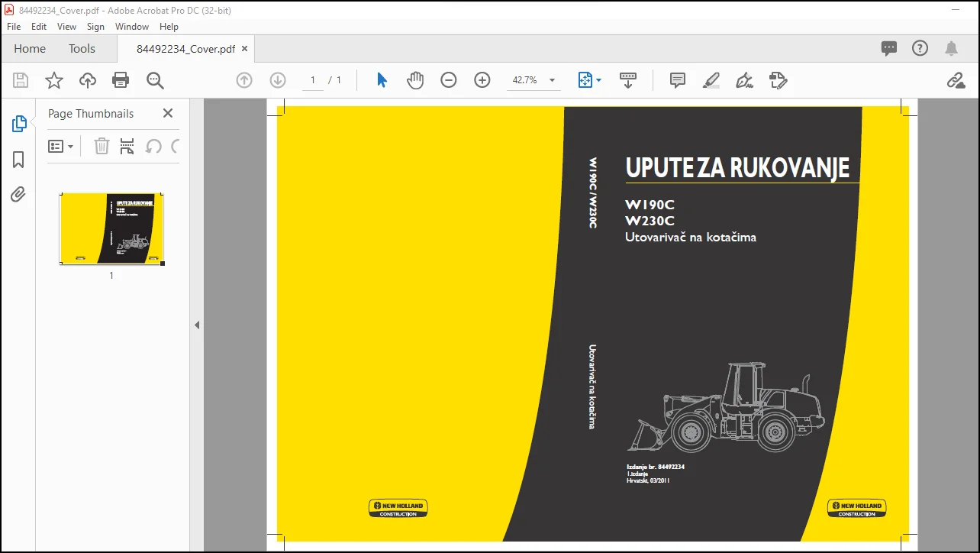View notifications bell

coord(951,48)
